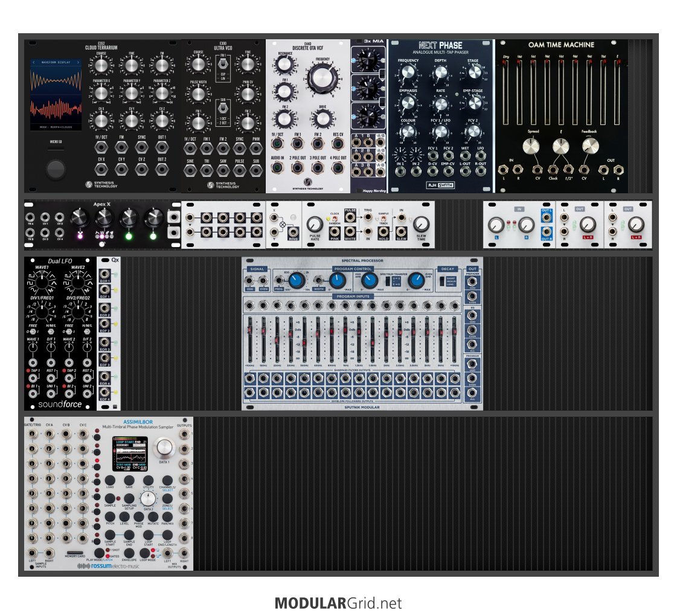677x616 pixels.
Task: Click the Qx EOF 4 jack
Action: [x=104, y=392]
